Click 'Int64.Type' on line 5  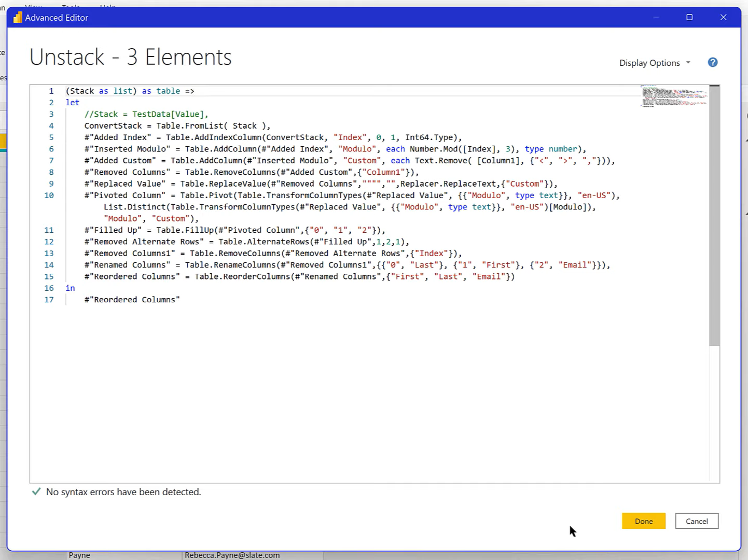click(x=429, y=137)
